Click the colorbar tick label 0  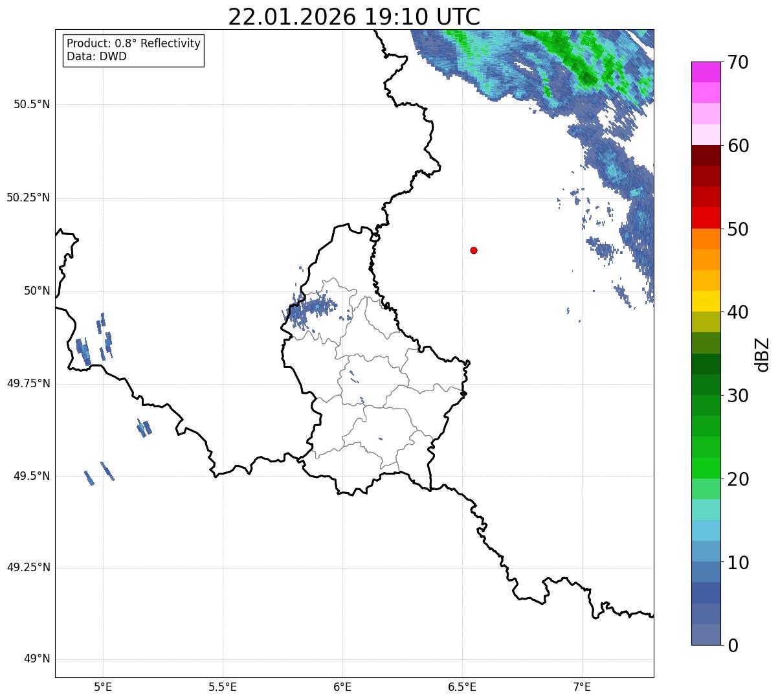coord(733,646)
